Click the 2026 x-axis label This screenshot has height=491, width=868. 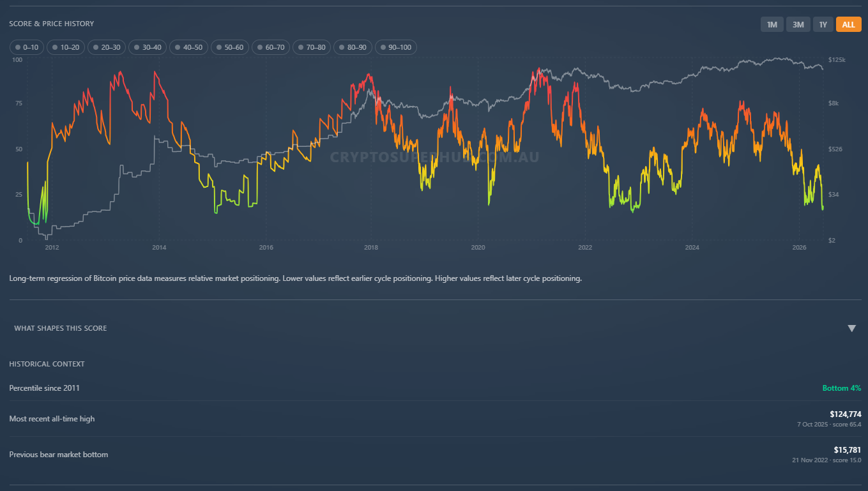(x=798, y=248)
